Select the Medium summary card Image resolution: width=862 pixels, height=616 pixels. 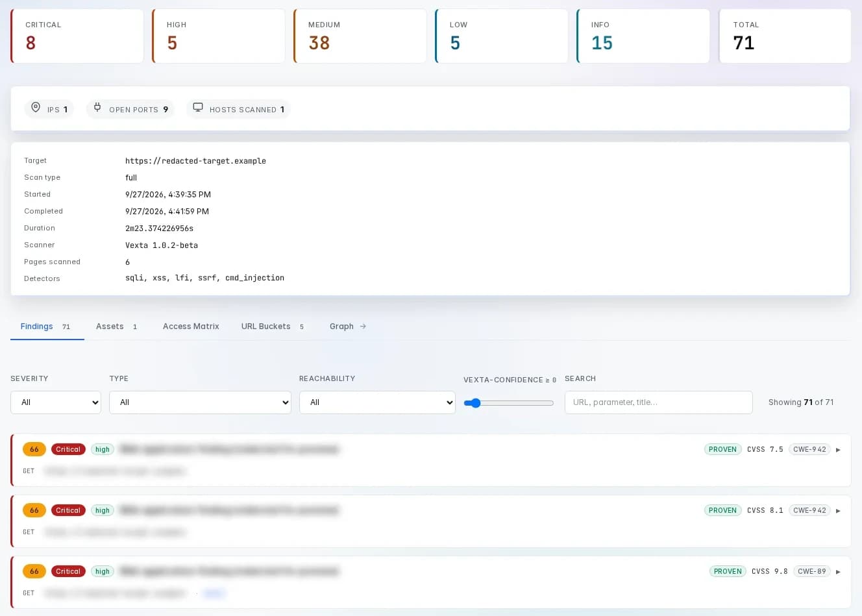click(360, 36)
